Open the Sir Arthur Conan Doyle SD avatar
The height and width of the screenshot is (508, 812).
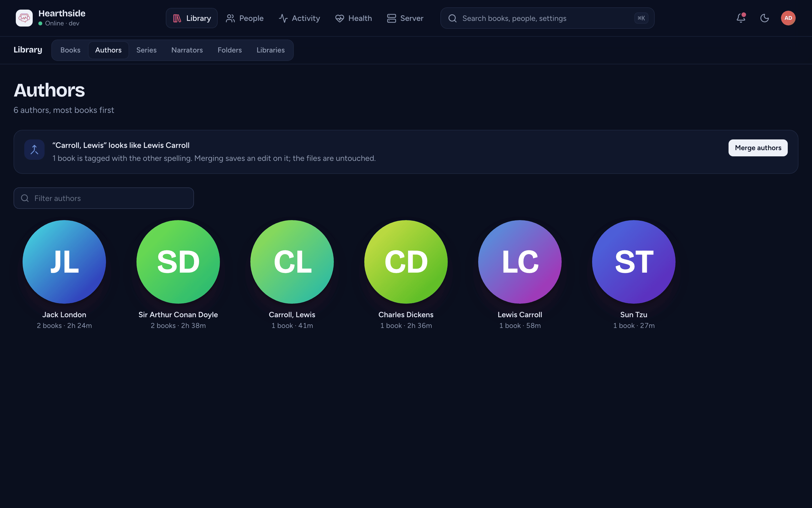pyautogui.click(x=178, y=262)
